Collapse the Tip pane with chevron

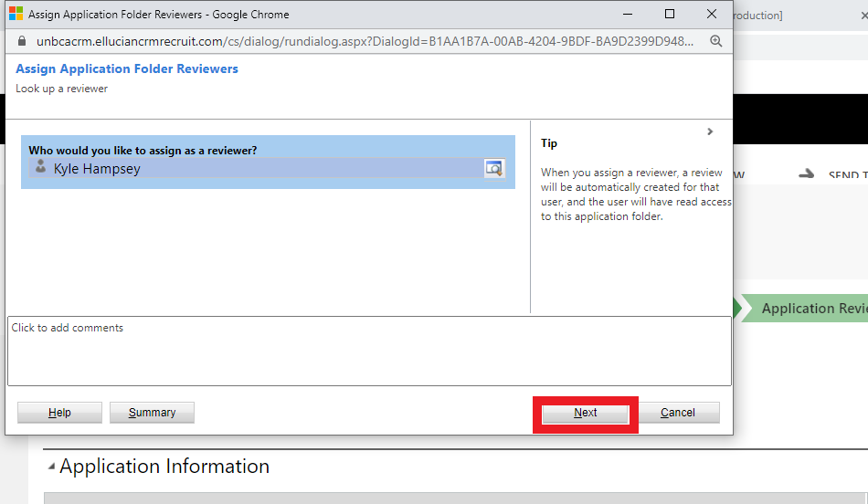[710, 131]
